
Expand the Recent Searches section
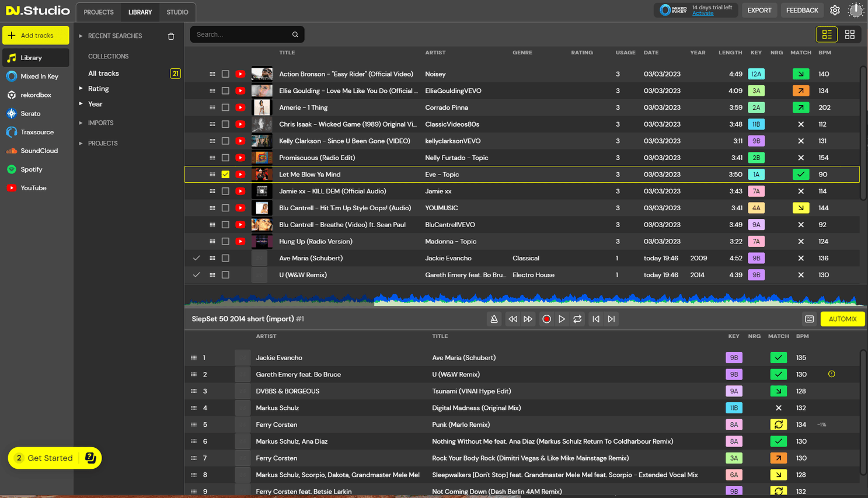[x=81, y=36]
